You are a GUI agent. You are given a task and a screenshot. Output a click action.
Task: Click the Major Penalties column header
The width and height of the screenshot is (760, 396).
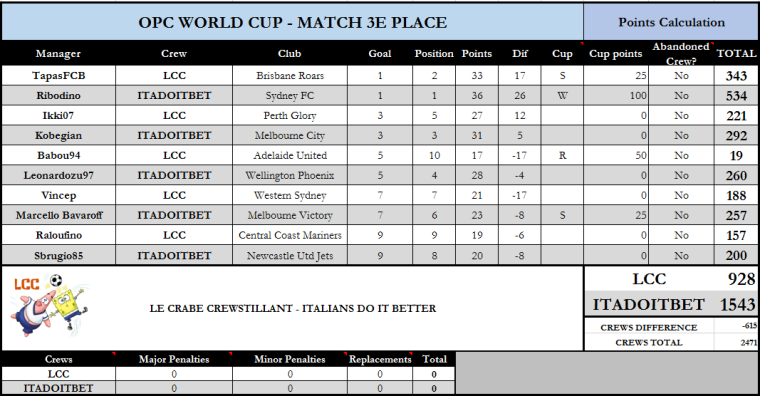click(174, 359)
